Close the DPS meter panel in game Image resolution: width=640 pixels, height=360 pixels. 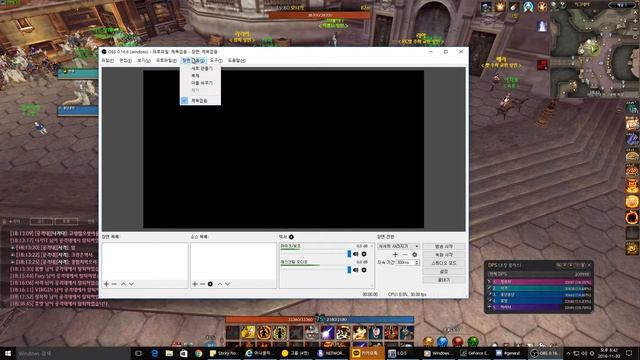(x=589, y=265)
